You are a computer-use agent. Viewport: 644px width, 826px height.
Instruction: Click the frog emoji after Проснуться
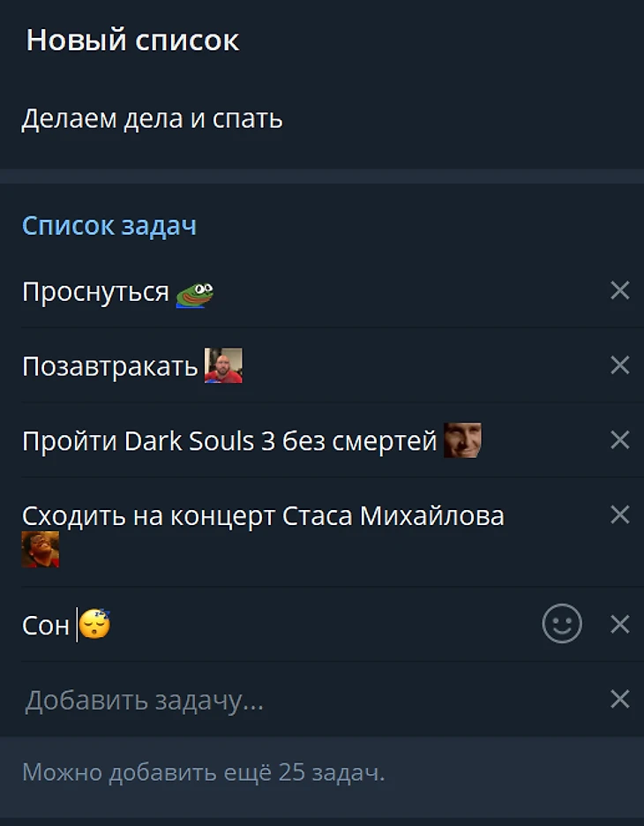point(194,295)
